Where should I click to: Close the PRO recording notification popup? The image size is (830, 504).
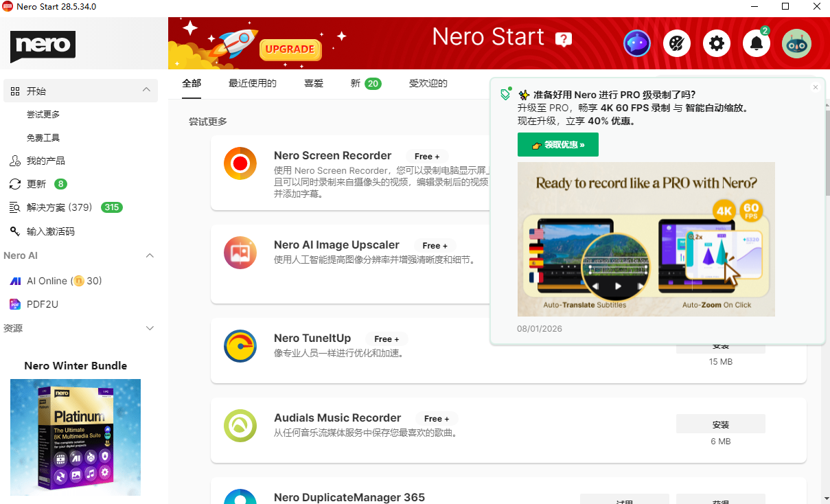click(x=816, y=87)
